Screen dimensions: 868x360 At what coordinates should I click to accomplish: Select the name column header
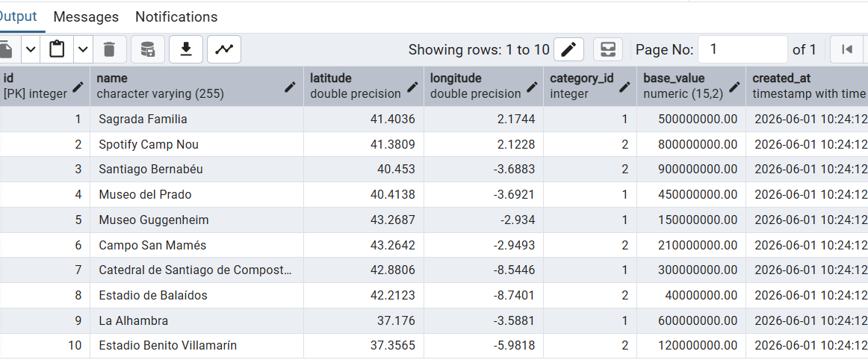pyautogui.click(x=196, y=86)
